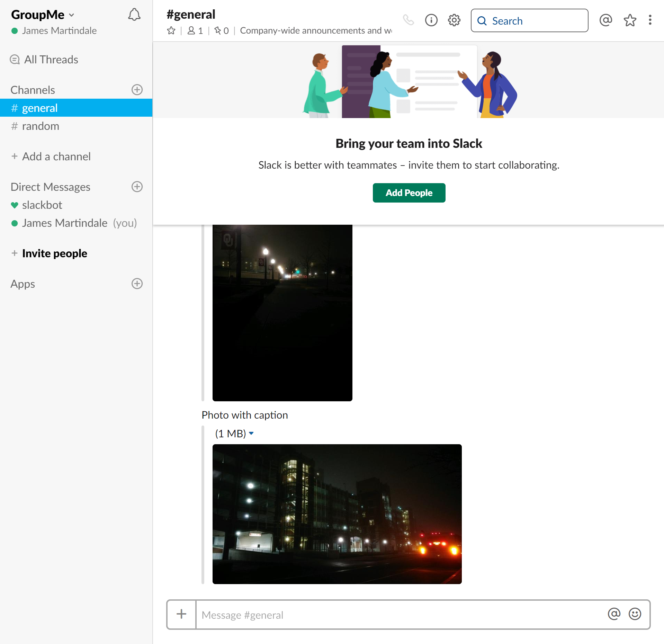Switch to the random channel

pos(76,126)
